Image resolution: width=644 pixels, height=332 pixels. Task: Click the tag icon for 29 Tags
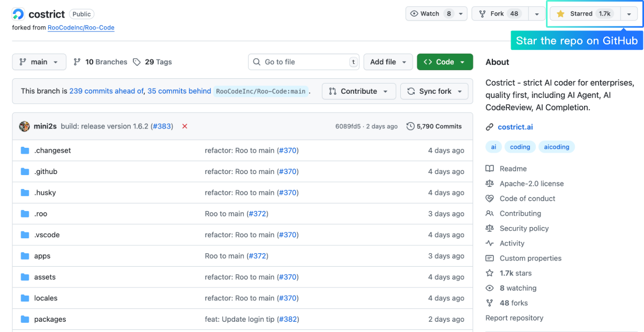pyautogui.click(x=137, y=62)
